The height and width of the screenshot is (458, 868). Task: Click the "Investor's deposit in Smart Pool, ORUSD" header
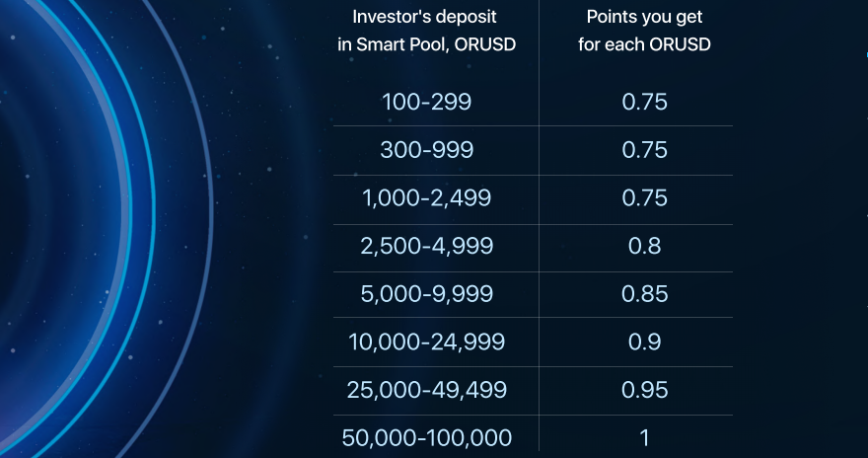(x=426, y=31)
